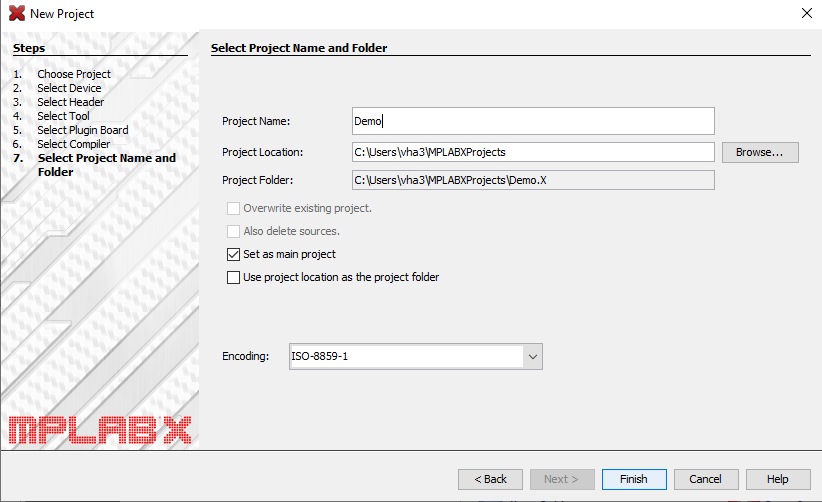Click the Project Folder path field
This screenshot has width=822, height=502.
[x=533, y=180]
